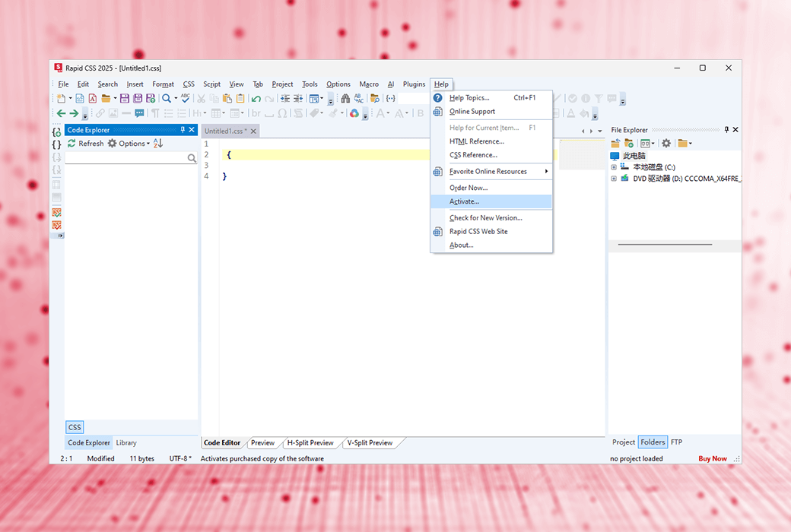Image resolution: width=791 pixels, height=532 pixels.
Task: Switch to the Preview tab
Action: tap(263, 443)
